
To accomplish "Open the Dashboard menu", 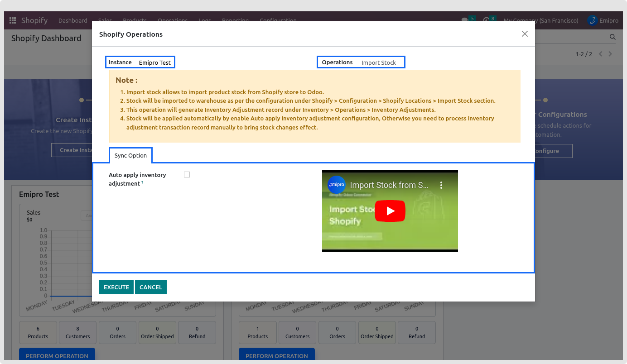I will [x=73, y=20].
